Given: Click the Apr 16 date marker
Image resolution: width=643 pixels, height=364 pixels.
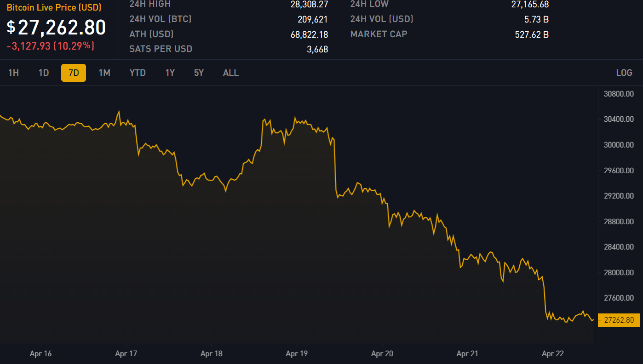Looking at the screenshot, I should [41, 353].
